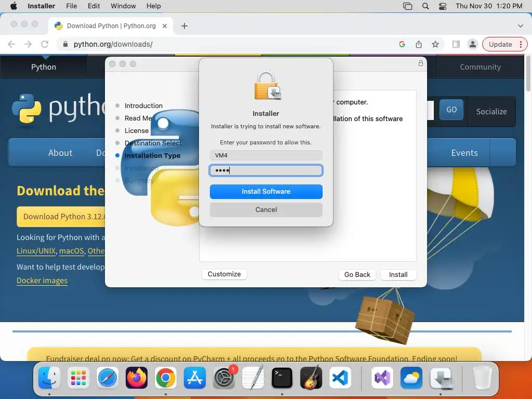The width and height of the screenshot is (532, 399).
Task: Open Control Center in the menu bar
Action: [x=443, y=6]
